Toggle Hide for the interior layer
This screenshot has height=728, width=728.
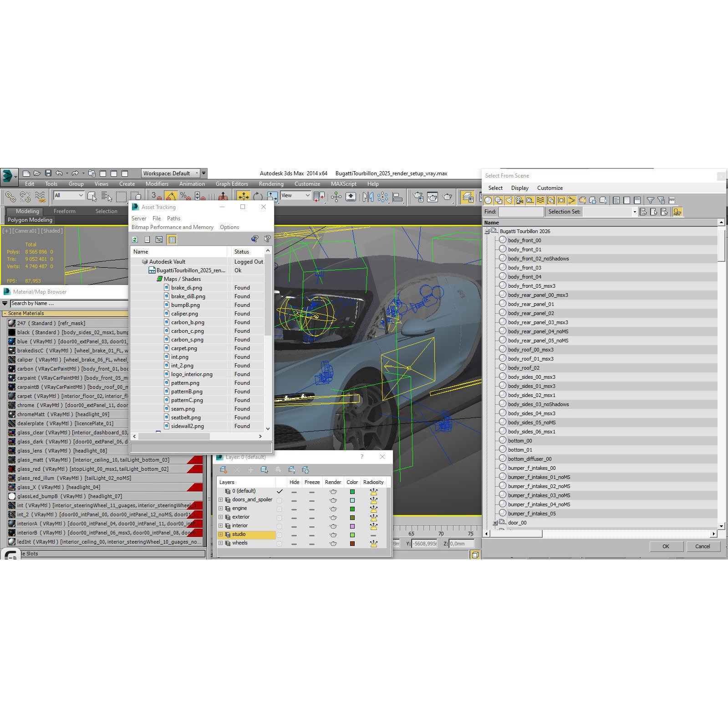click(x=294, y=526)
